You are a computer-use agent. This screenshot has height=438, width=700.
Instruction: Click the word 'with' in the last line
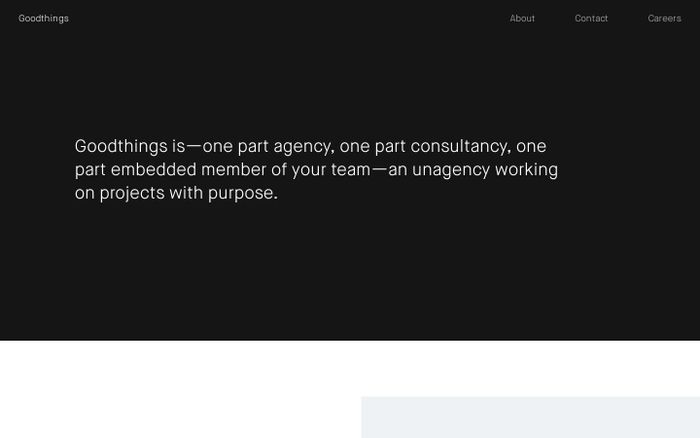[186, 193]
